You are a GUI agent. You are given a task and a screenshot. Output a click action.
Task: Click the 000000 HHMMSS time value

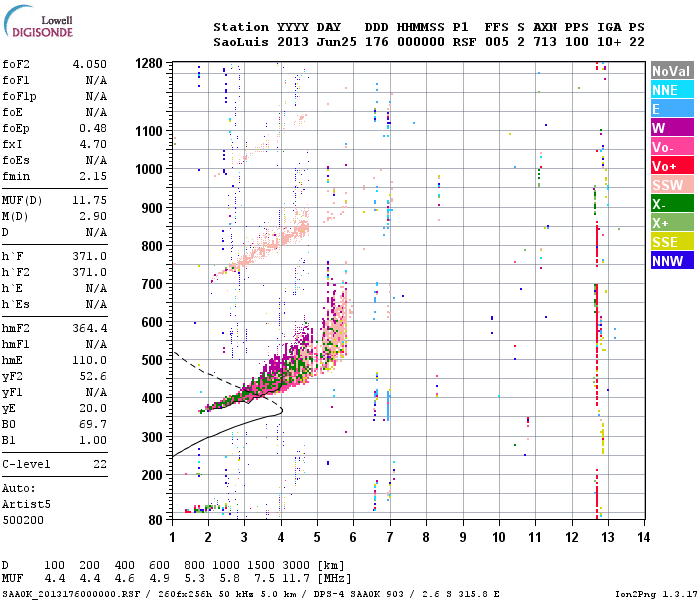[x=421, y=42]
